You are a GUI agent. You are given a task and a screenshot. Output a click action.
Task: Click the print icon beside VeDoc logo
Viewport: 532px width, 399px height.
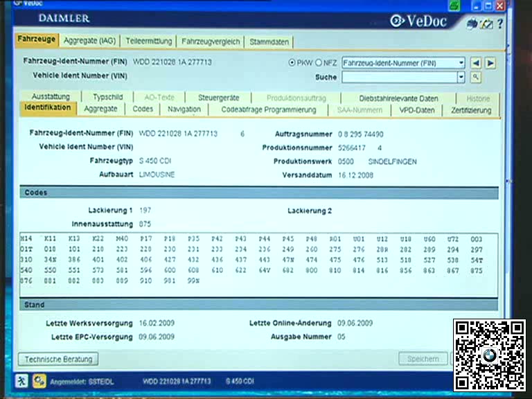pyautogui.click(x=472, y=24)
